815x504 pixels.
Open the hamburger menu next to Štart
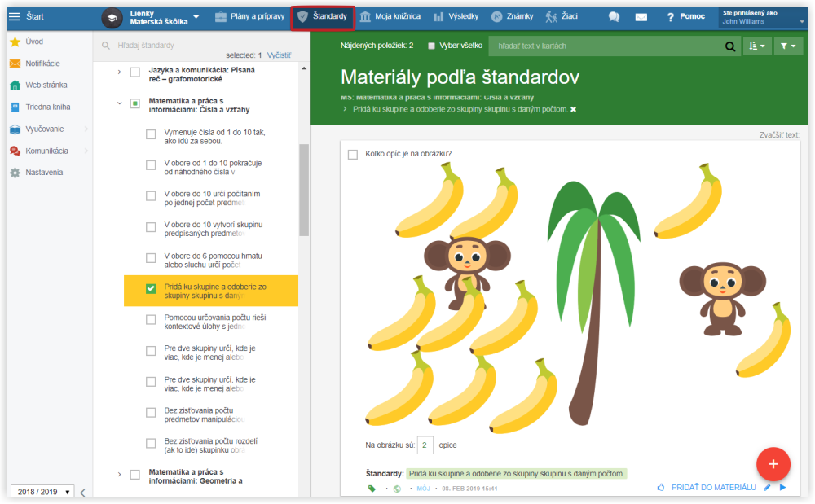15,16
